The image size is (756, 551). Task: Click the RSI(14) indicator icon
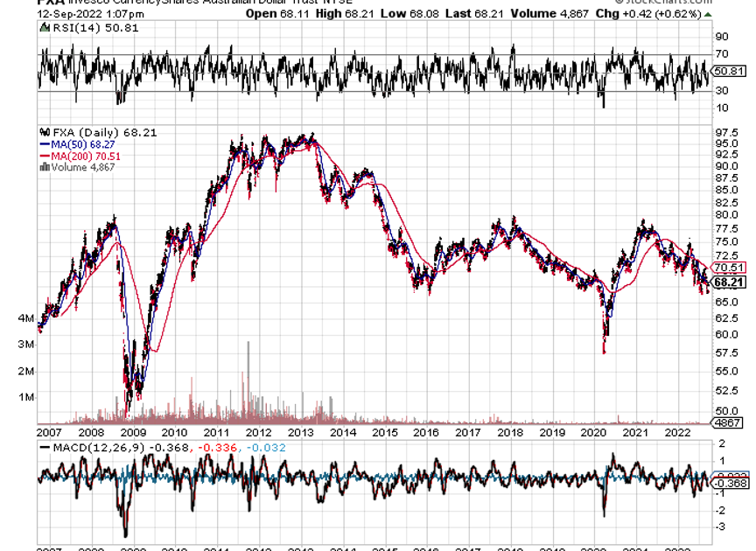[x=45, y=29]
